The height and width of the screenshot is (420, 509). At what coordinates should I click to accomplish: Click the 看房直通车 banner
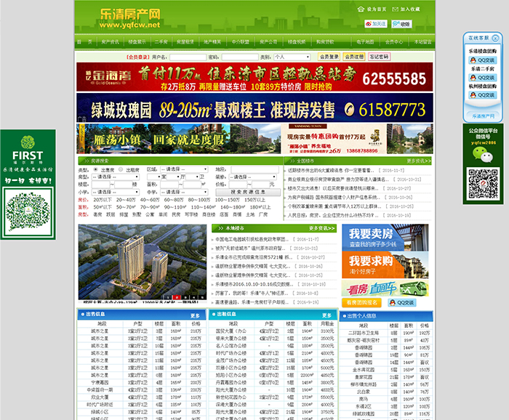[x=385, y=288]
